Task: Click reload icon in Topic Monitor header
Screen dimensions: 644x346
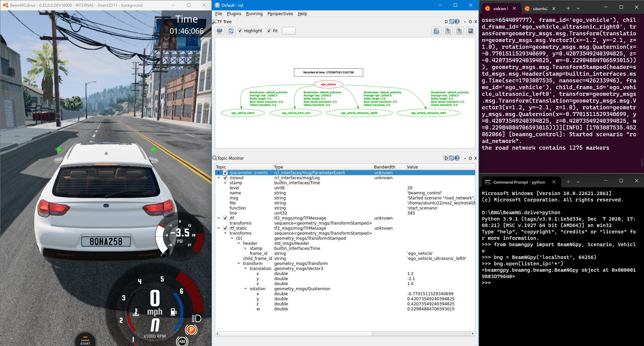Action: tap(452, 158)
